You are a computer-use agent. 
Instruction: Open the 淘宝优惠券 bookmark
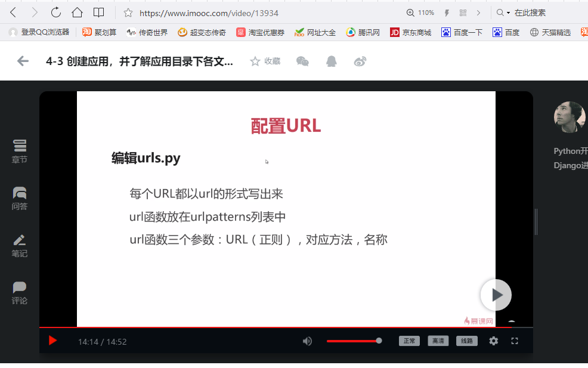point(260,32)
